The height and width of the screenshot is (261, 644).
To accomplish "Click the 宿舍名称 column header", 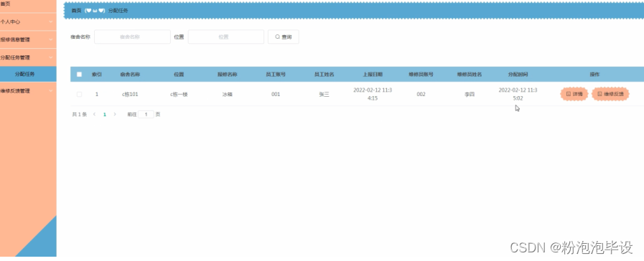I will tap(130, 75).
